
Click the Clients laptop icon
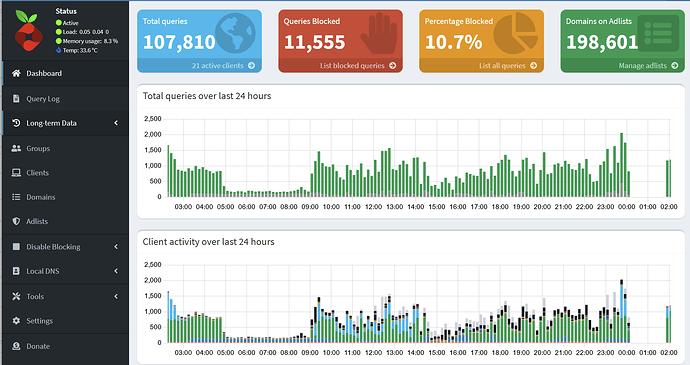tap(16, 173)
